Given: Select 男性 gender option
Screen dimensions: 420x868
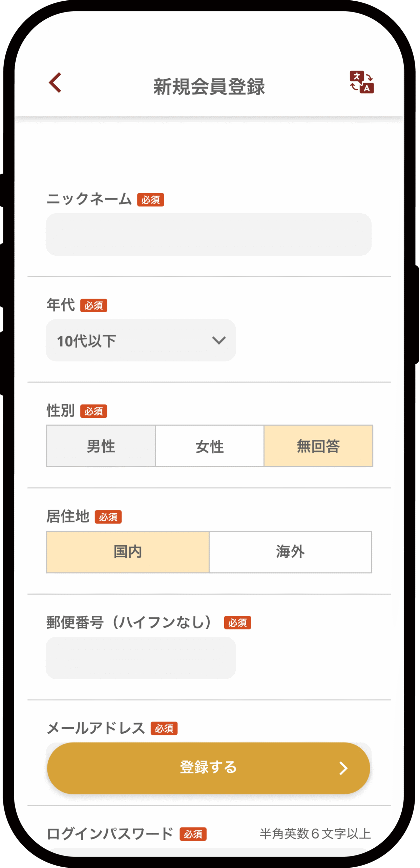Looking at the screenshot, I should (101, 446).
